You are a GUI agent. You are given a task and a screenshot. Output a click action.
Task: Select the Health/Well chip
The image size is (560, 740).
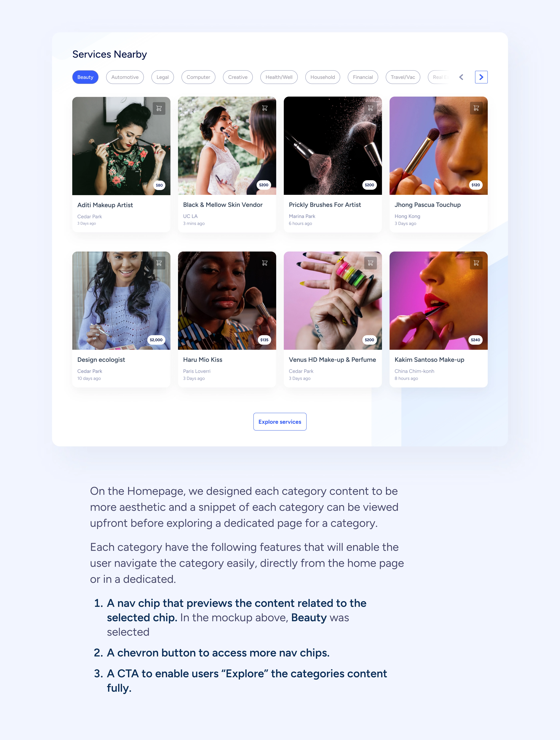point(279,77)
